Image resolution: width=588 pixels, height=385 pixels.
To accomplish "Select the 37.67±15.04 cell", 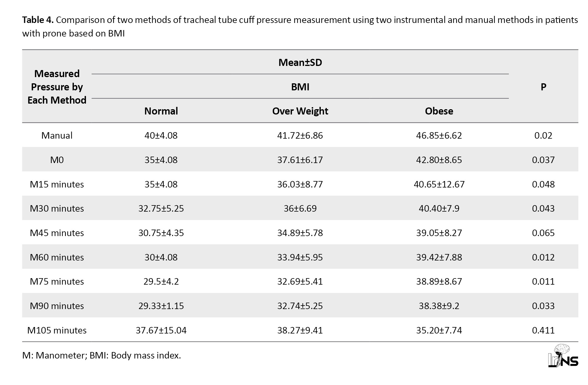I will point(161,330).
